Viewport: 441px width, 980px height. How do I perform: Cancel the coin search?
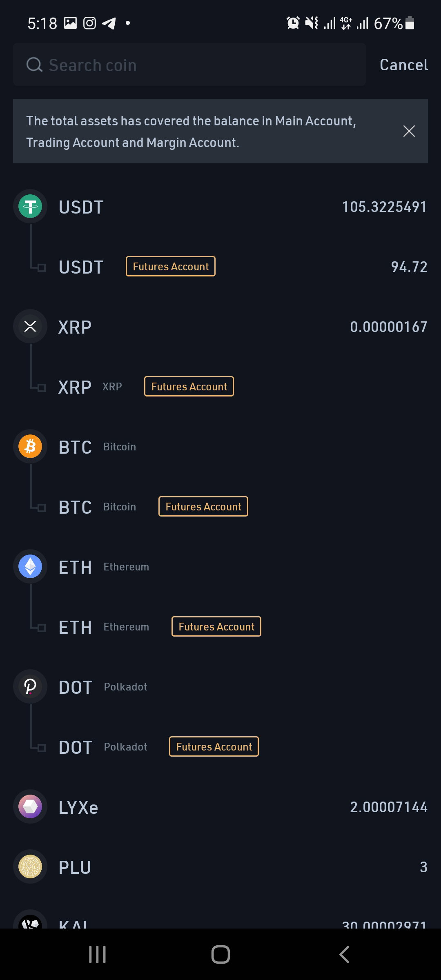click(x=403, y=65)
